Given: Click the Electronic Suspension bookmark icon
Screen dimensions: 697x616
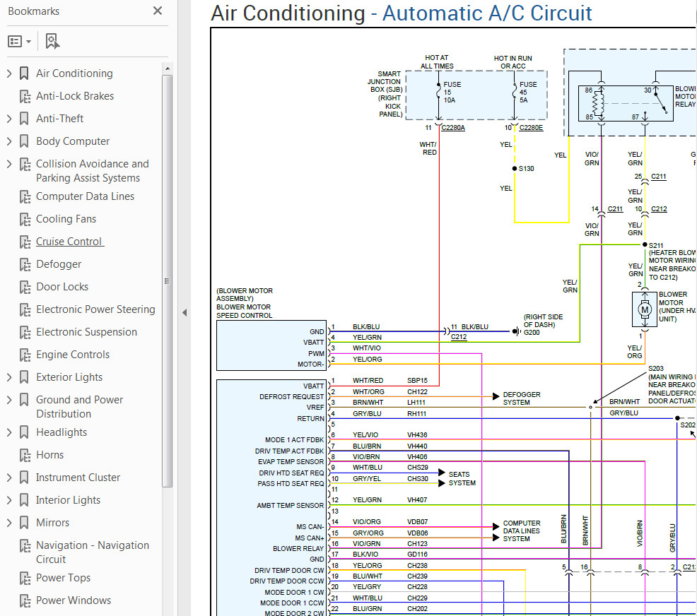Looking at the screenshot, I should coord(25,333).
